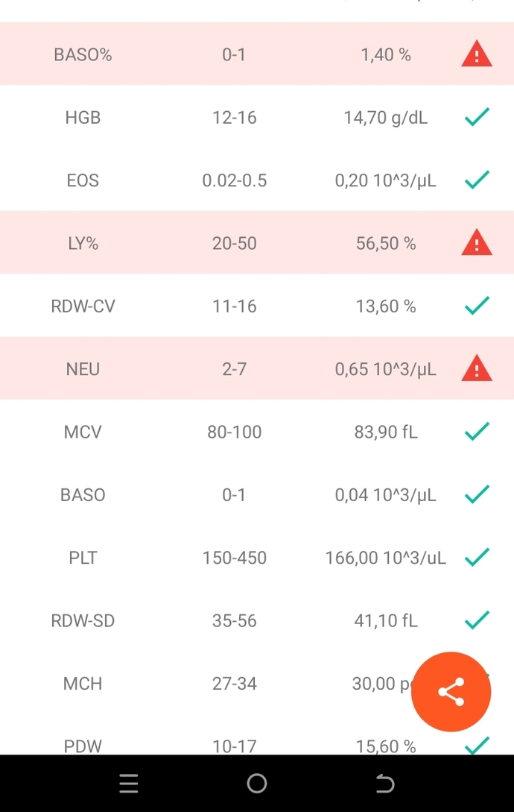Viewport: 514px width, 812px height.
Task: Tap the orange share floating button
Action: coord(451,691)
